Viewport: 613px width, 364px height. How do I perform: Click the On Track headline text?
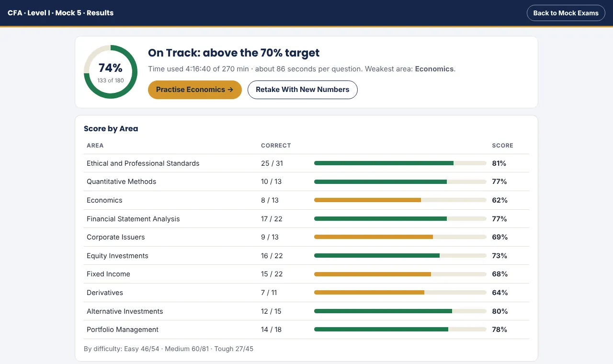click(234, 53)
